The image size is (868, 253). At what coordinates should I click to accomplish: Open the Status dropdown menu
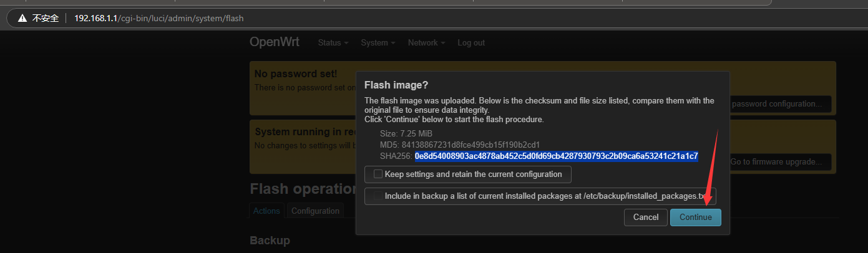pos(333,43)
